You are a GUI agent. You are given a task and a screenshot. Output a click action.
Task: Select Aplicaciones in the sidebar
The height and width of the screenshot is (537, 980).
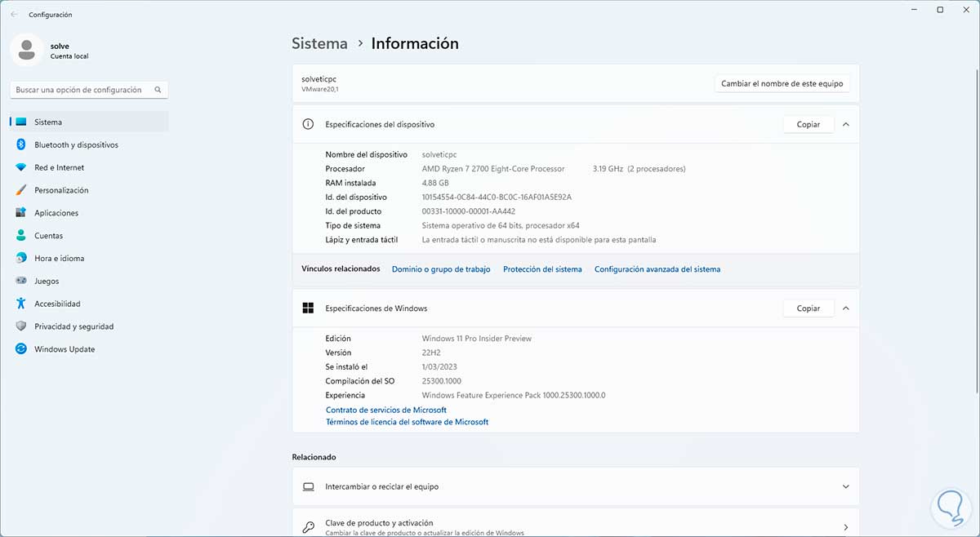click(89, 213)
